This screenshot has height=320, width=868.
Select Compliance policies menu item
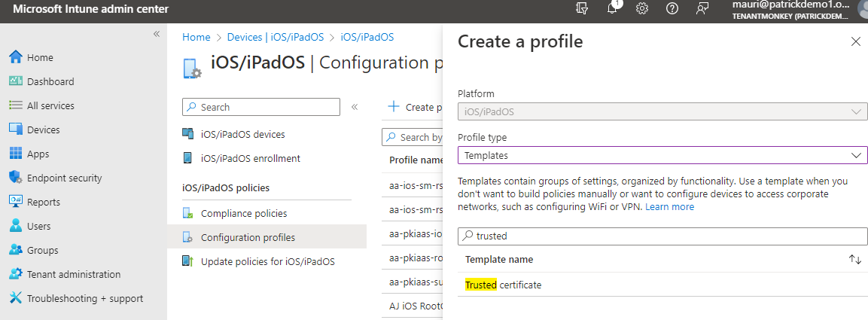pyautogui.click(x=243, y=213)
